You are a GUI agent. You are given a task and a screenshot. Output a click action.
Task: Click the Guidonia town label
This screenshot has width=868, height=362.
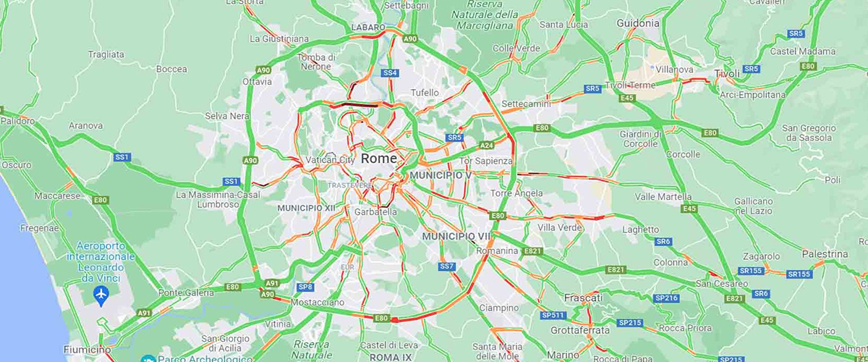coord(638,23)
